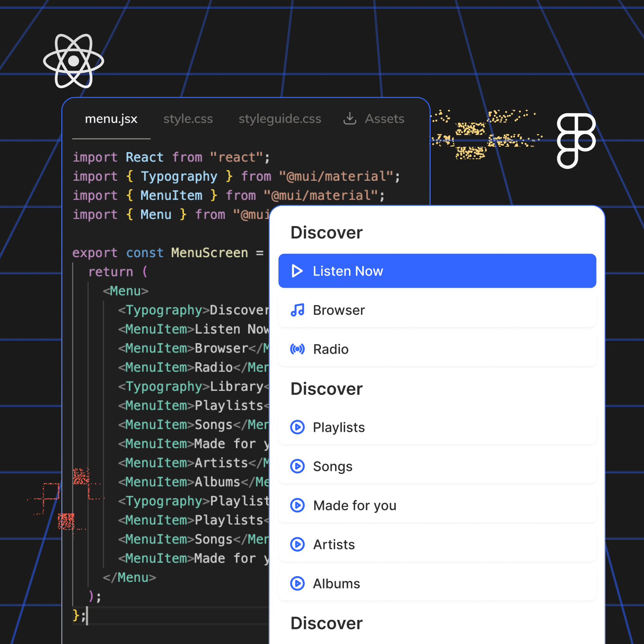The width and height of the screenshot is (644, 644).
Task: Select the Made for you item
Action: pyautogui.click(x=437, y=506)
